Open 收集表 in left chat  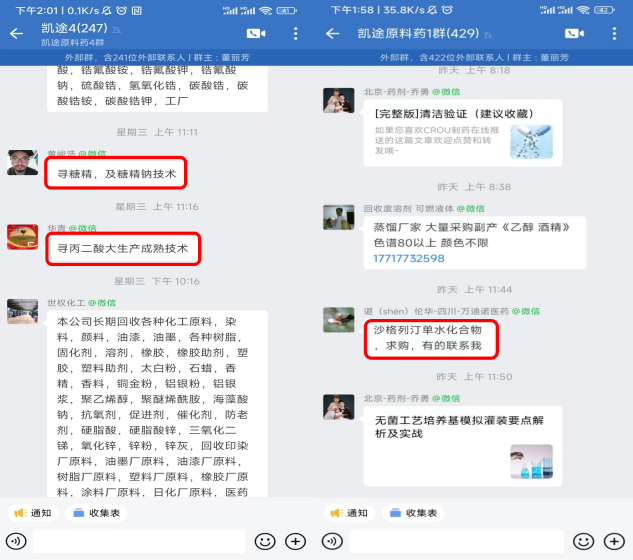click(96, 513)
